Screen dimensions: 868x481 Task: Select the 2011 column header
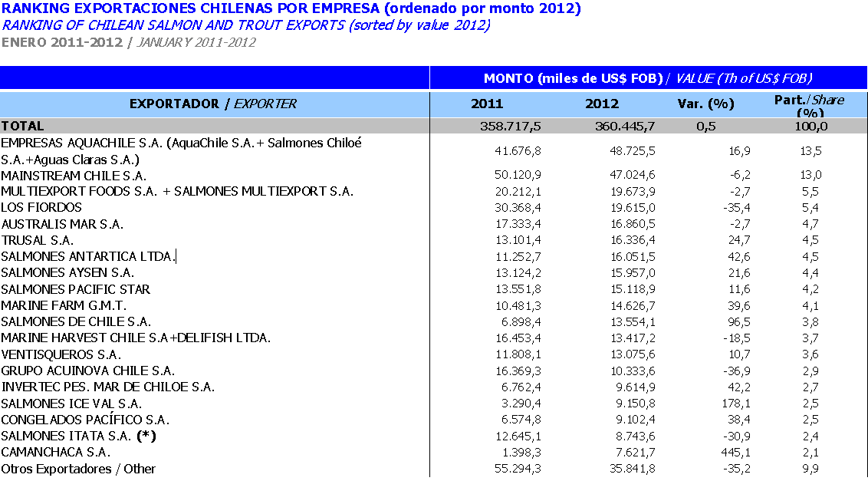[x=487, y=104]
